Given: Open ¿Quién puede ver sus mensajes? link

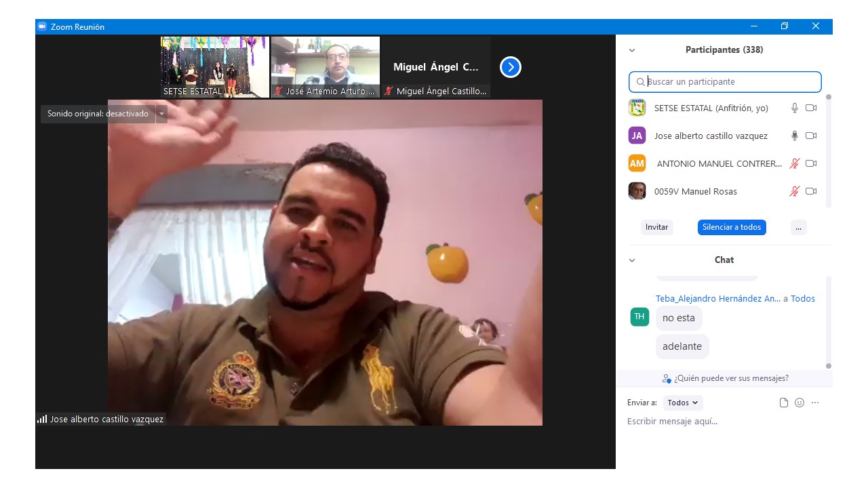Looking at the screenshot, I should point(731,378).
